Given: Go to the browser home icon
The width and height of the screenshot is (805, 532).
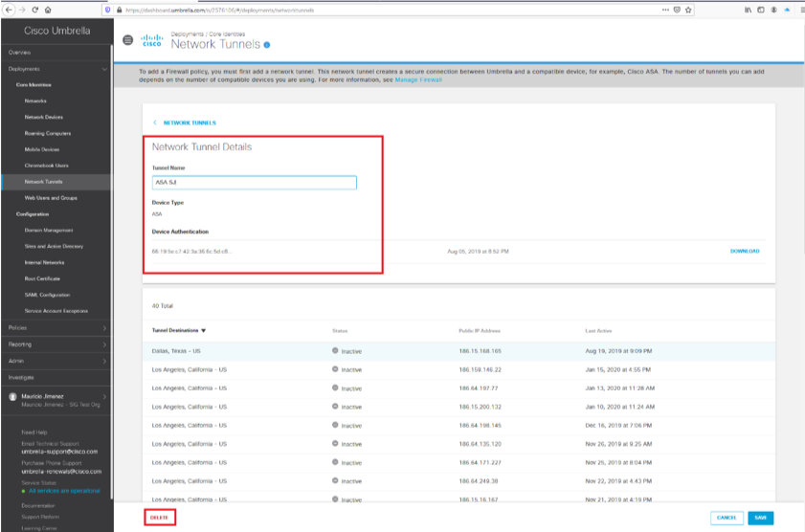Looking at the screenshot, I should (x=48, y=10).
